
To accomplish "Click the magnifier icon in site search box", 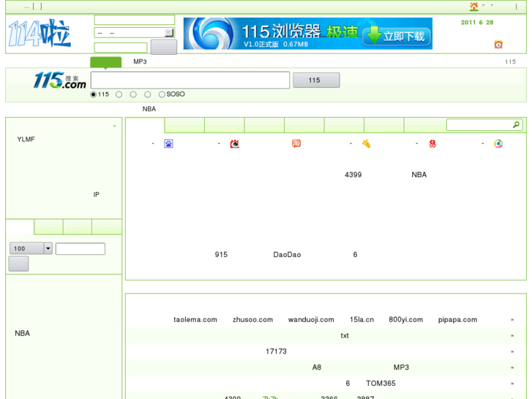I will 516,125.
